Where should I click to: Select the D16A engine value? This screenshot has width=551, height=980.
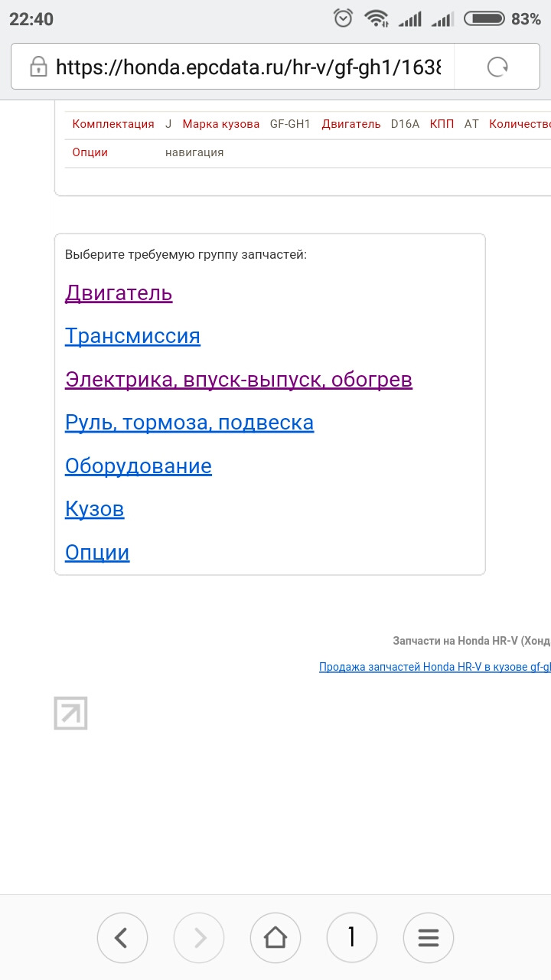pyautogui.click(x=405, y=124)
